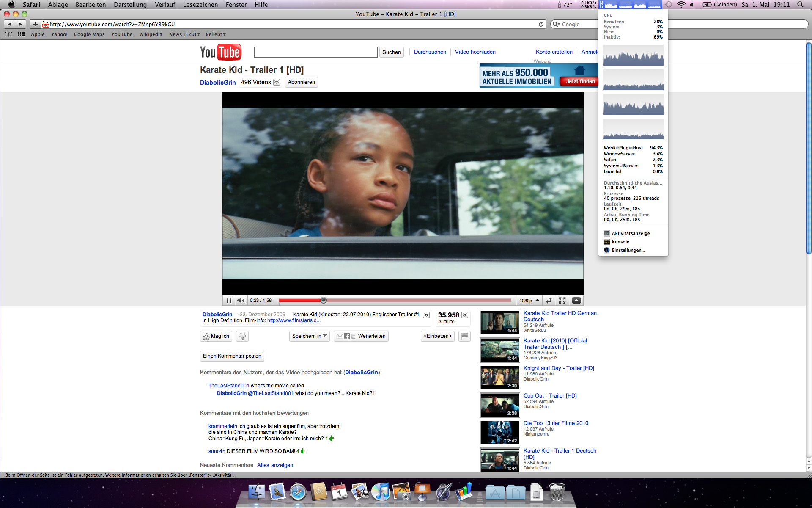Open Die Top 13 der Filme 2010 thumbnail
The height and width of the screenshot is (508, 812).
pyautogui.click(x=499, y=432)
